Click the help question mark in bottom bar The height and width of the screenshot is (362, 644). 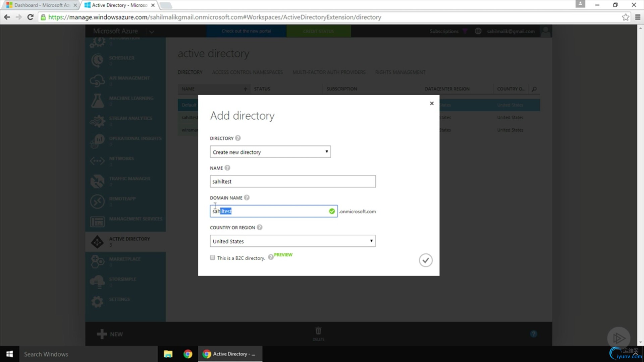[x=534, y=334]
